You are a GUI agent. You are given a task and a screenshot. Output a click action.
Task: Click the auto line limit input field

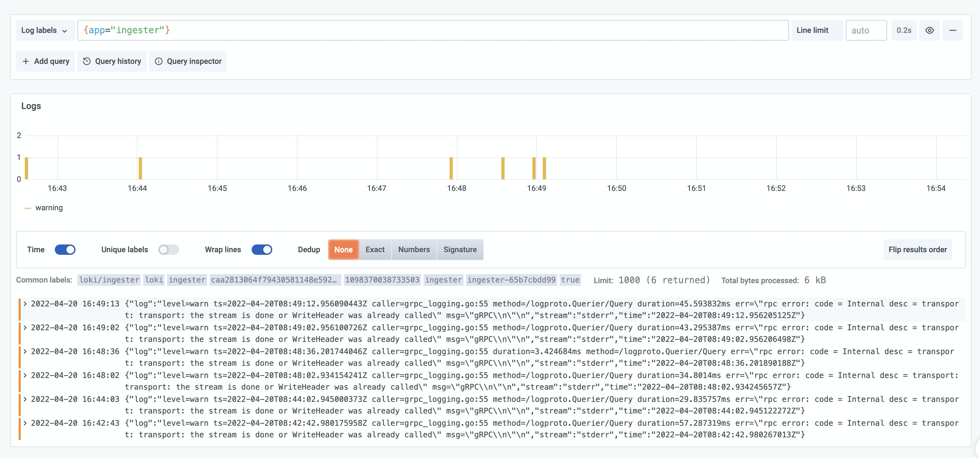pyautogui.click(x=866, y=30)
